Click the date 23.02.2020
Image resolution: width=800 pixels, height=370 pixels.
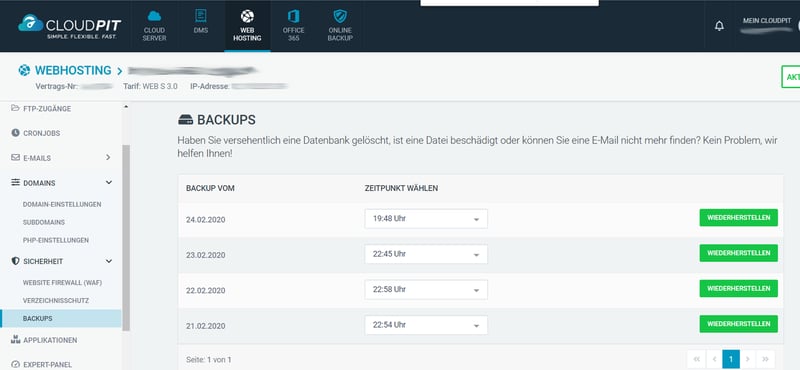point(206,255)
